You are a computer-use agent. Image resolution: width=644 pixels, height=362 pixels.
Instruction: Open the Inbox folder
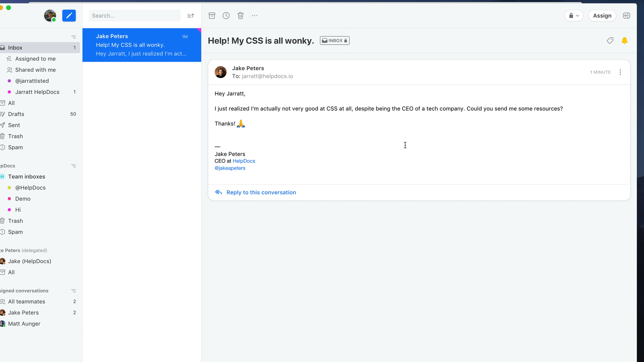tap(40, 48)
